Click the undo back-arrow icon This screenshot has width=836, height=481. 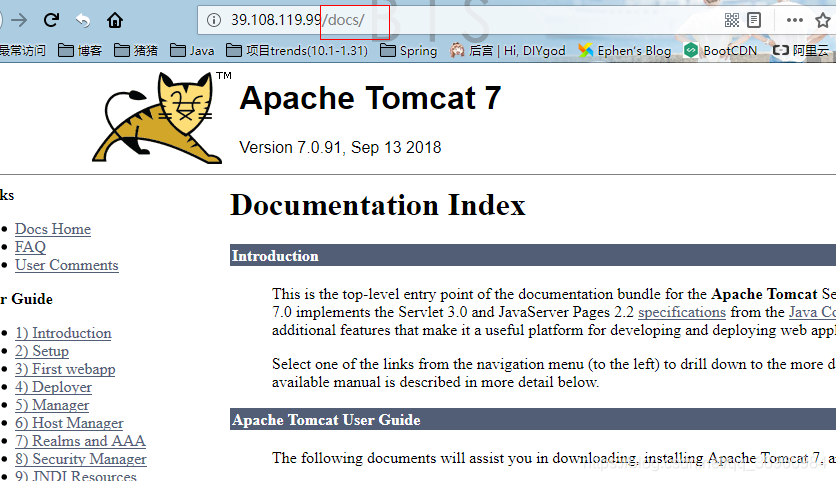[x=83, y=20]
